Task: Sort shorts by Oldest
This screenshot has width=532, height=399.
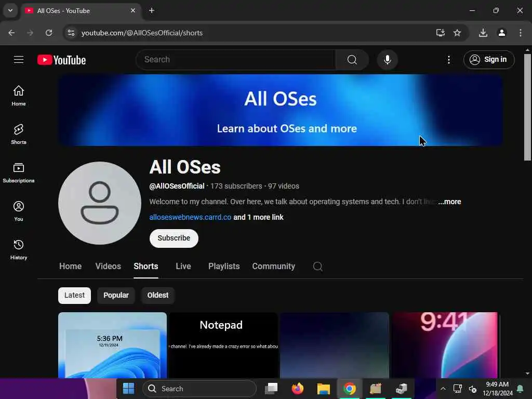Action: [x=158, y=295]
